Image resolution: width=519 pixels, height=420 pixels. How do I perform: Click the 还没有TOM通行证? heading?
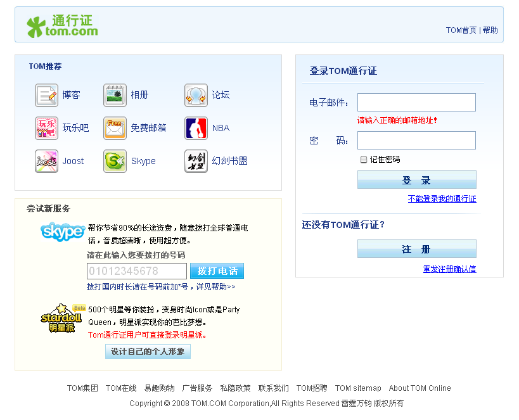point(343,225)
